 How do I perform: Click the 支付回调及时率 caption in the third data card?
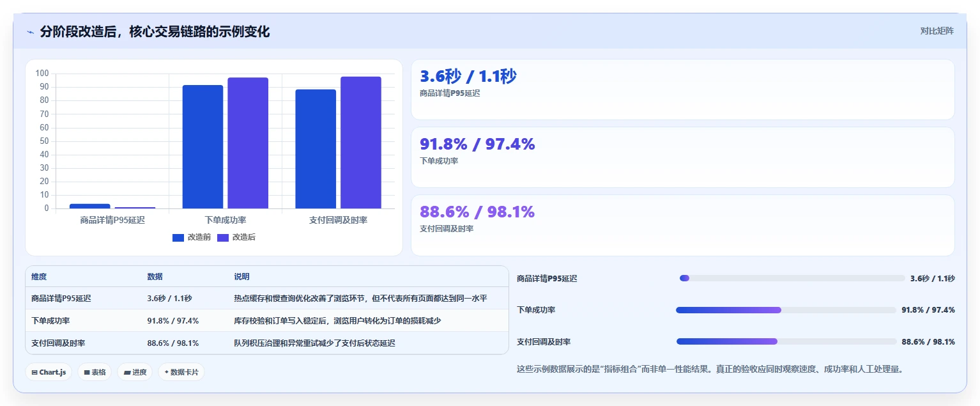tap(447, 229)
